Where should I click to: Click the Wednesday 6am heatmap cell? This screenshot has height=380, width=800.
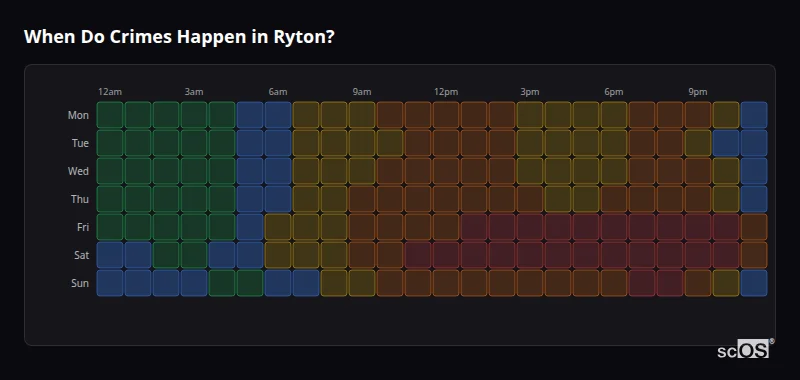click(278, 171)
